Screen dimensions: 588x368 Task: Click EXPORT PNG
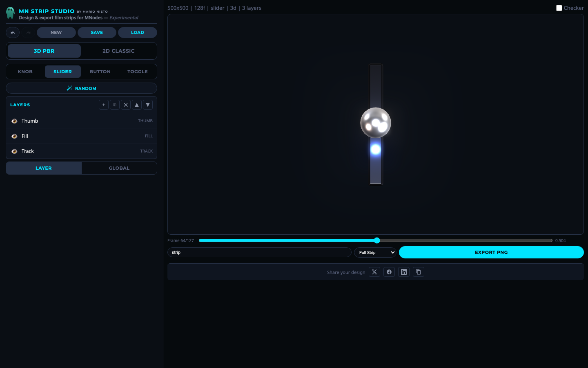(491, 252)
